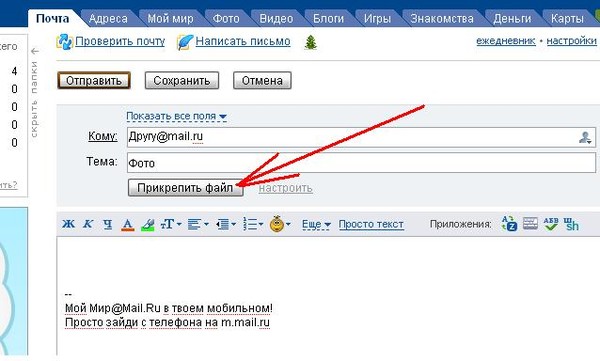The width and height of the screenshot is (600, 361).
Task: Open the smiley emoticons dropdown
Action: click(x=280, y=224)
